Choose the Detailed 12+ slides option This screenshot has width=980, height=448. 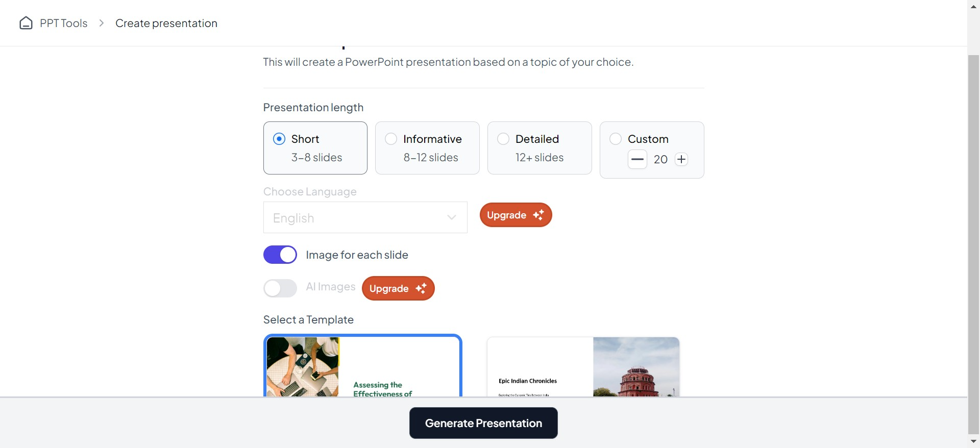point(503,139)
